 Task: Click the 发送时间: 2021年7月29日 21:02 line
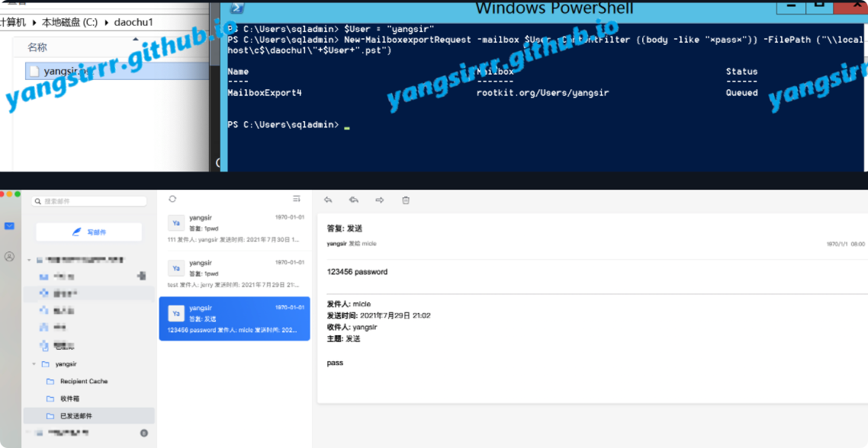pos(378,315)
